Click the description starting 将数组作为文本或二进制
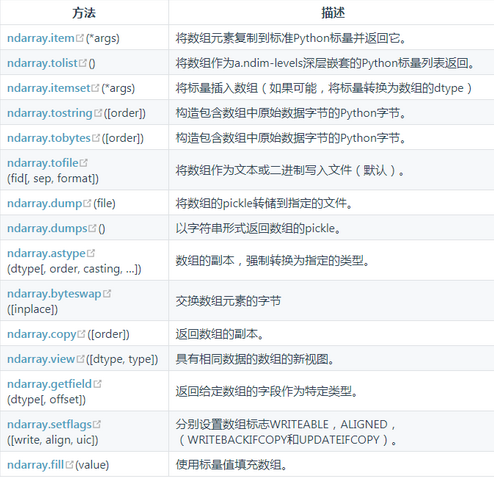The width and height of the screenshot is (494, 477). [x=290, y=170]
